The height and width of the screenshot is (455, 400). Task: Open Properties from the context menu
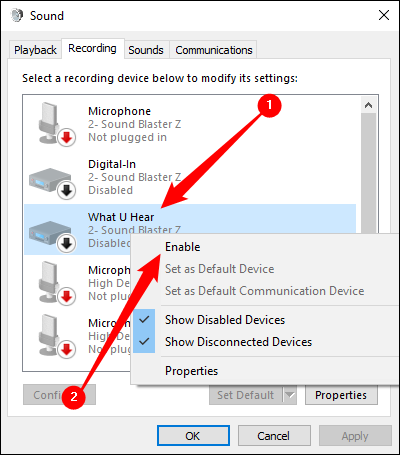tap(191, 371)
